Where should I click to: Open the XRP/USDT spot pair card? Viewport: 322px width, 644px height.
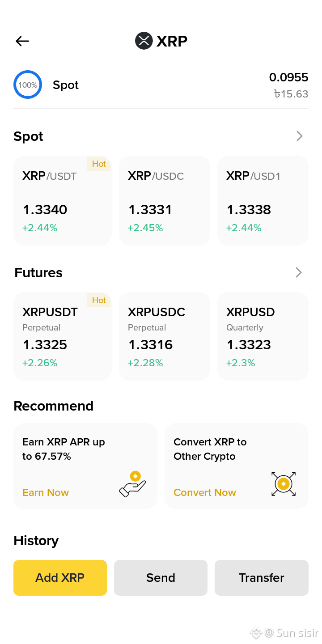(x=63, y=201)
